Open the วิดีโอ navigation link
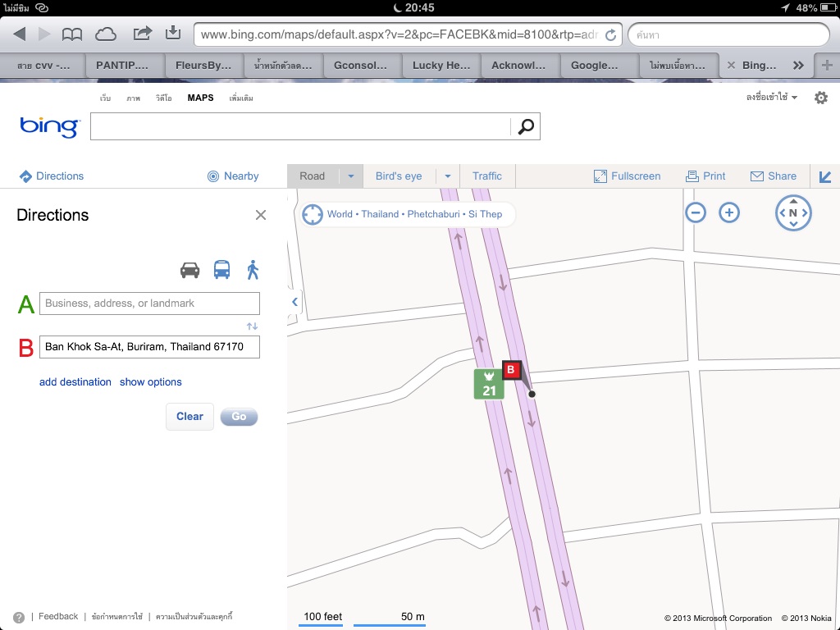The width and height of the screenshot is (840, 630). tap(163, 98)
